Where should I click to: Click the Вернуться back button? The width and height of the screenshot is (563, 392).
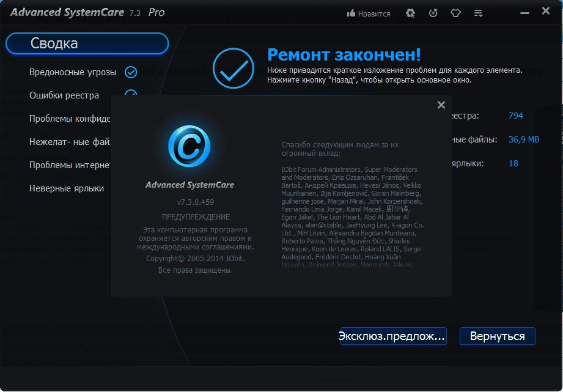pyautogui.click(x=498, y=336)
